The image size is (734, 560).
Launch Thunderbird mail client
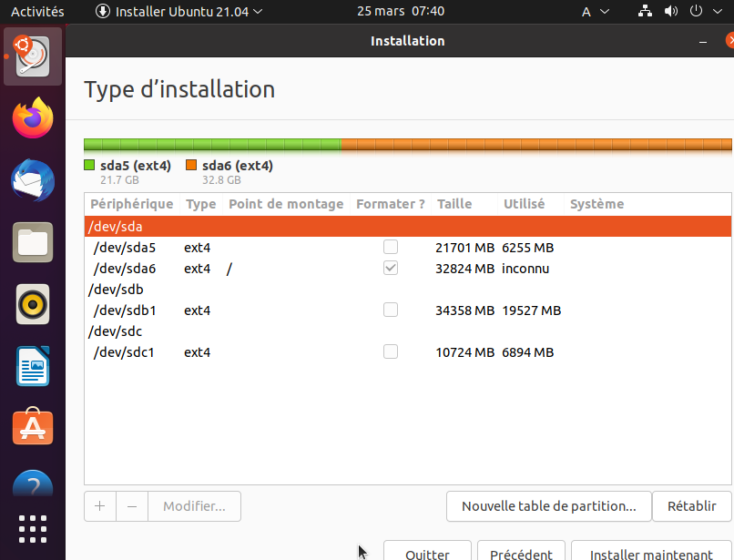click(33, 180)
